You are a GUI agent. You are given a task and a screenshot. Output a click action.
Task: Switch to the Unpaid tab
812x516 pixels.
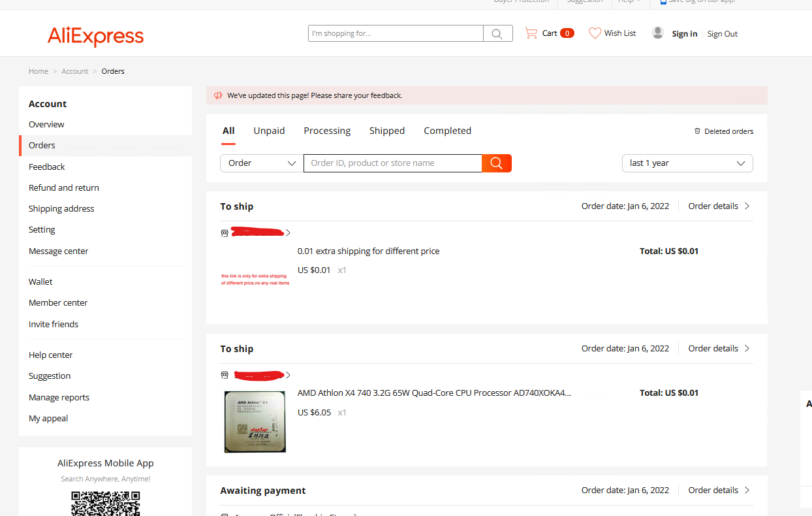coord(269,131)
